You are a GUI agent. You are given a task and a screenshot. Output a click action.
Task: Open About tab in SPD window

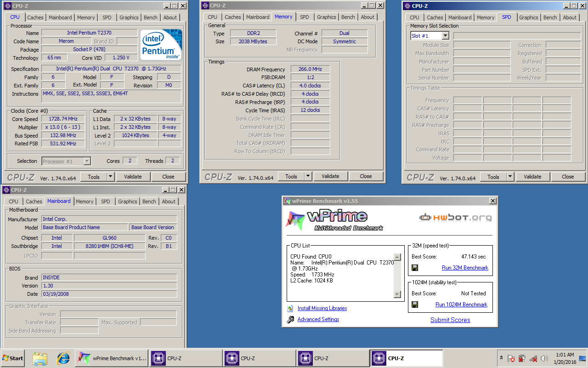coord(570,17)
